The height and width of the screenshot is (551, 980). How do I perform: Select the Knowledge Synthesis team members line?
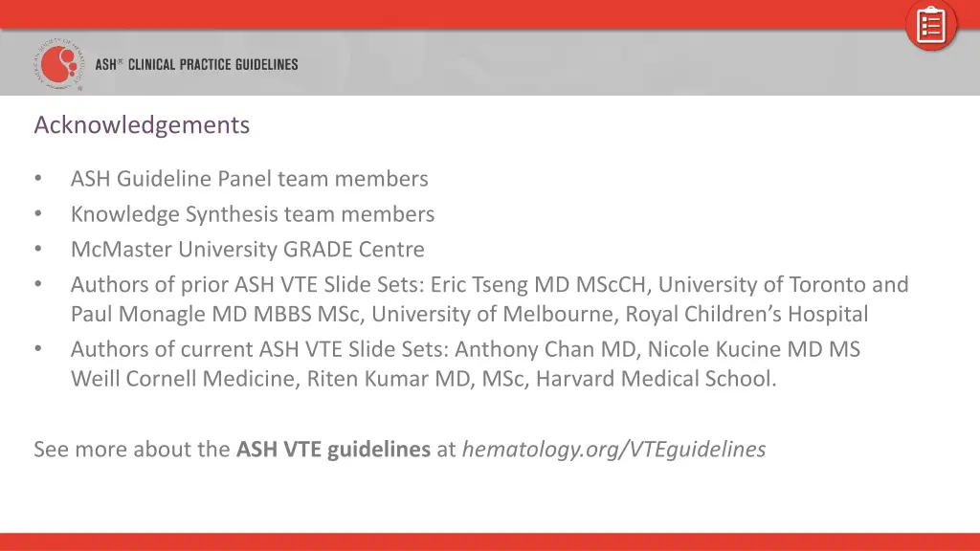click(253, 214)
